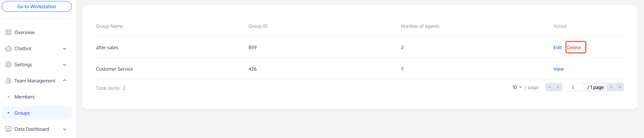Go to first page arrow icon

pos(549,87)
